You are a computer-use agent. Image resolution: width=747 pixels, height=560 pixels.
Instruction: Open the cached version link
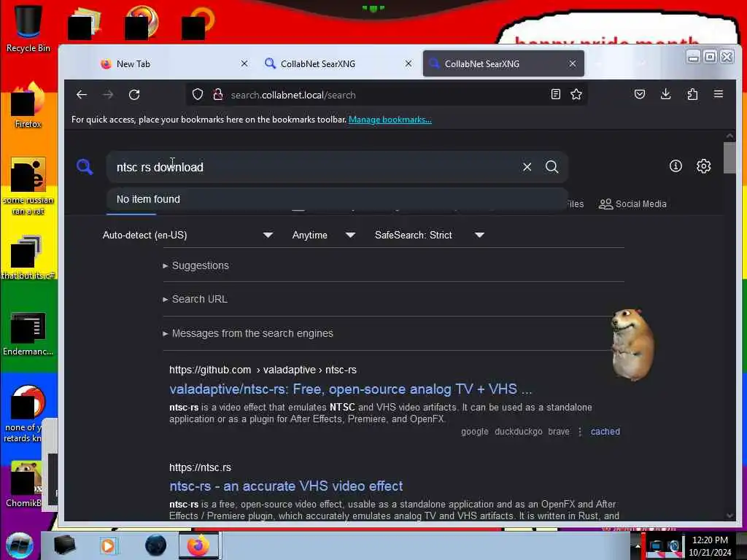point(605,432)
